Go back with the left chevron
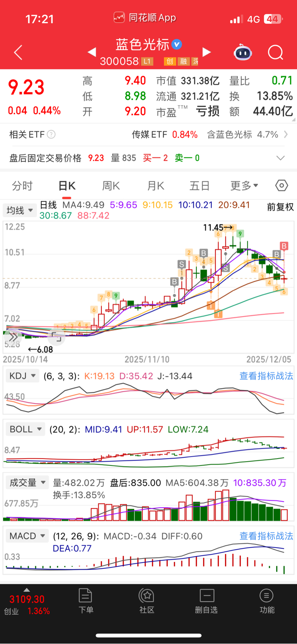 [18, 52]
